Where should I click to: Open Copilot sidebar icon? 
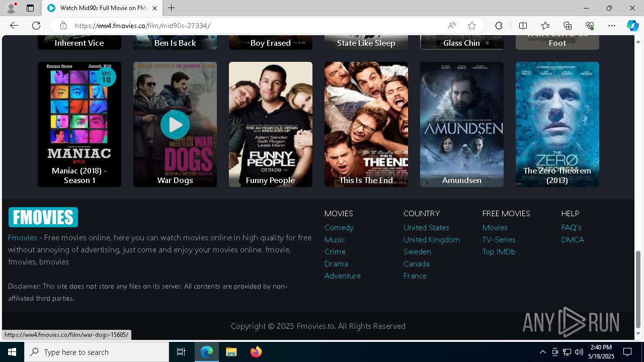[632, 26]
